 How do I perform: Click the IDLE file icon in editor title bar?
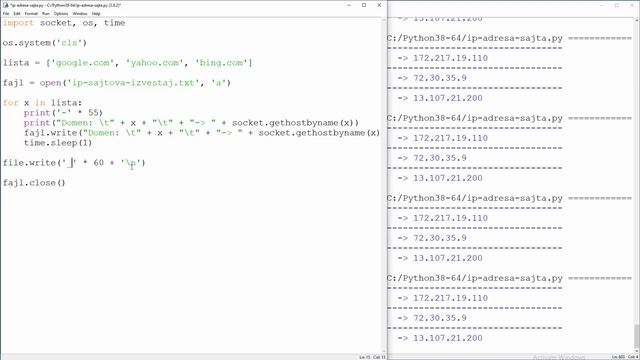[5, 5]
